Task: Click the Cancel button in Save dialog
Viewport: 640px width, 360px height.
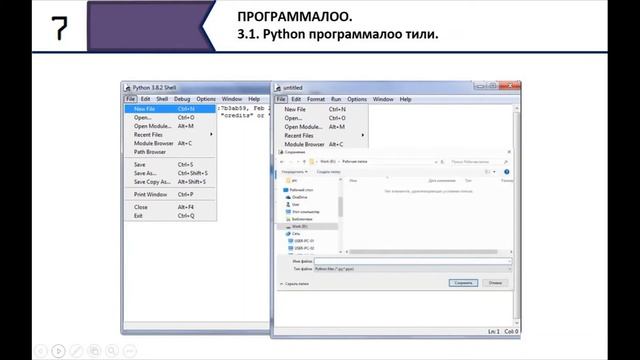Action: tap(495, 283)
